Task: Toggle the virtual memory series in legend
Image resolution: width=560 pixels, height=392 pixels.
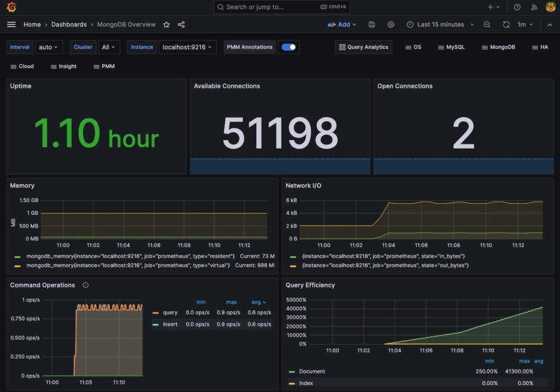Action: pyautogui.click(x=128, y=265)
